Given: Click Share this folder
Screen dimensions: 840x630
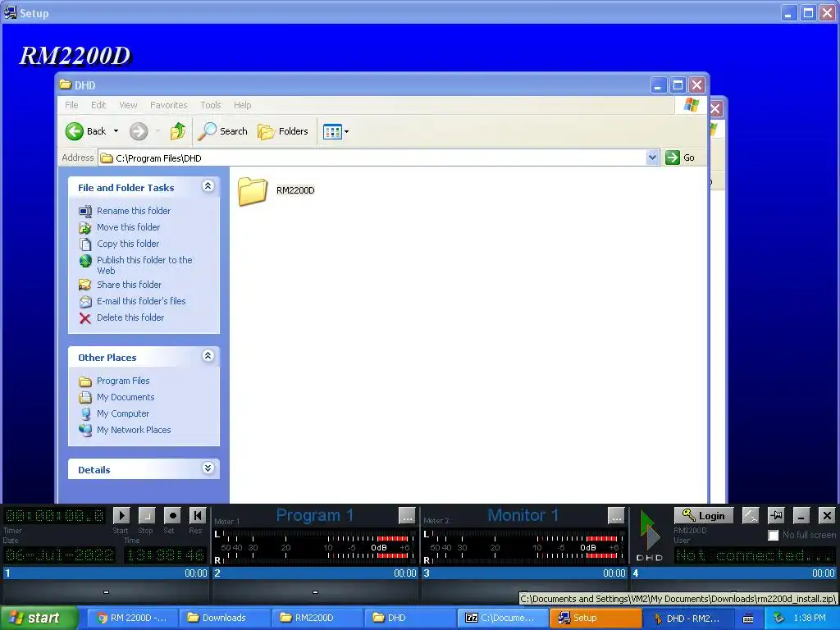Looking at the screenshot, I should tap(129, 285).
